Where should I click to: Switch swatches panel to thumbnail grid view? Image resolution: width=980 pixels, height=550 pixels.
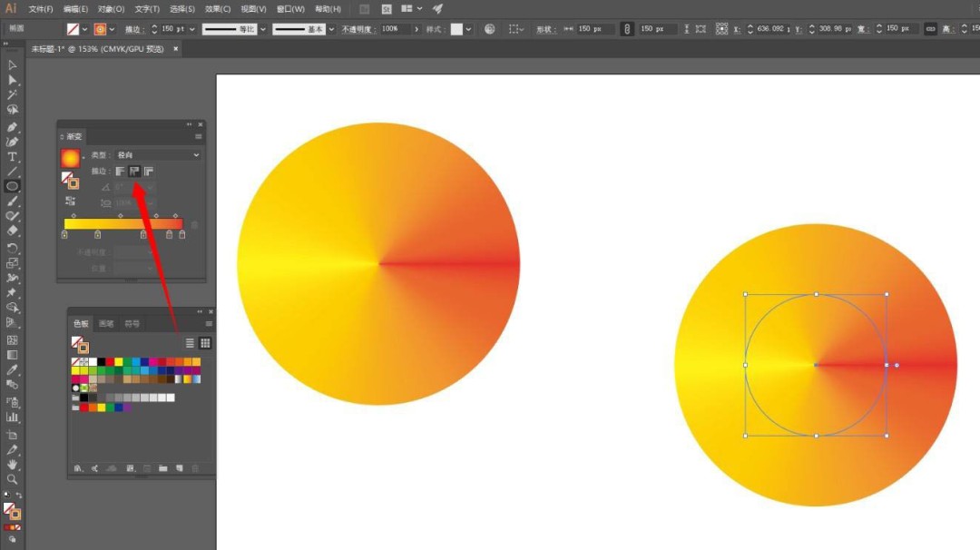[x=205, y=343]
